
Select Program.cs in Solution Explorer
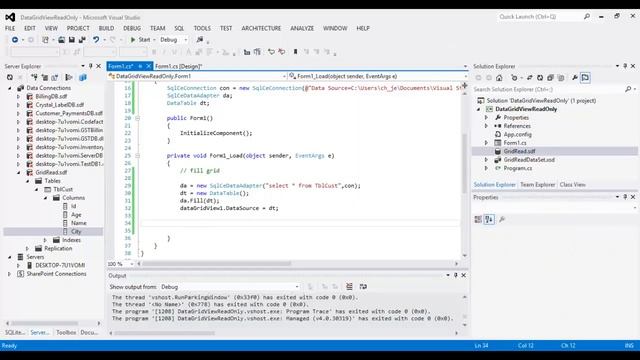pos(518,168)
